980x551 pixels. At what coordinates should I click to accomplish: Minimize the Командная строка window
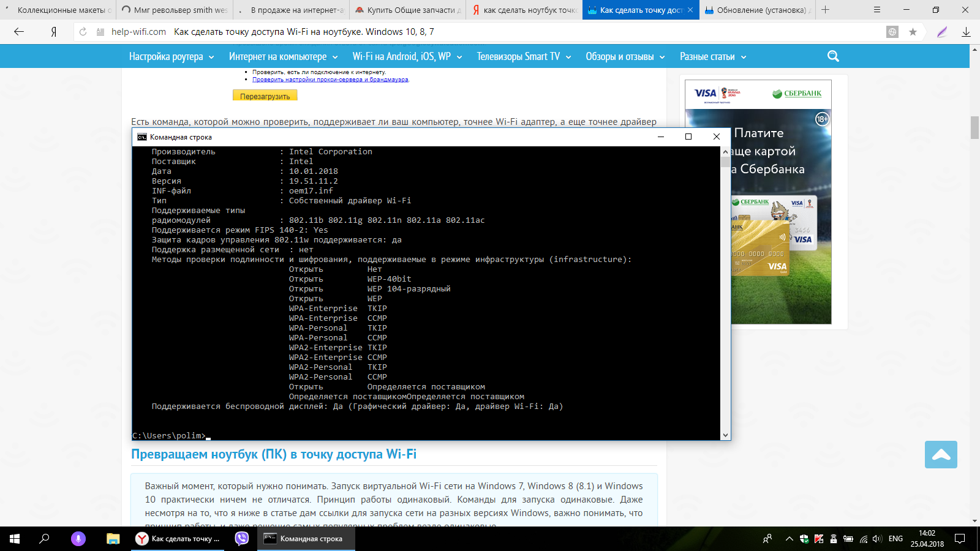tap(661, 137)
